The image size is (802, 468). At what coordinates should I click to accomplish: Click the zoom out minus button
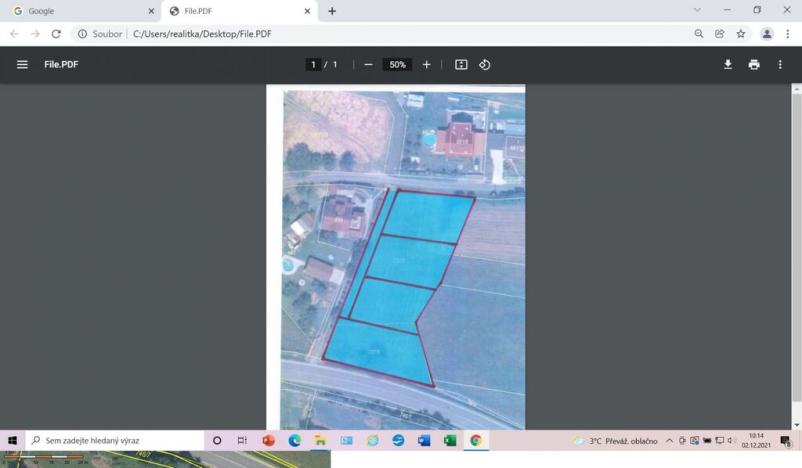tap(368, 64)
